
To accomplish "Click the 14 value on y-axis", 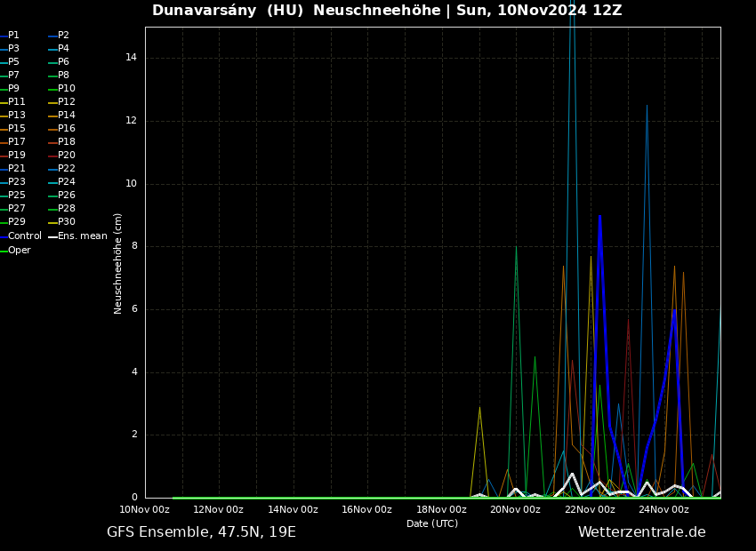I will point(131,58).
